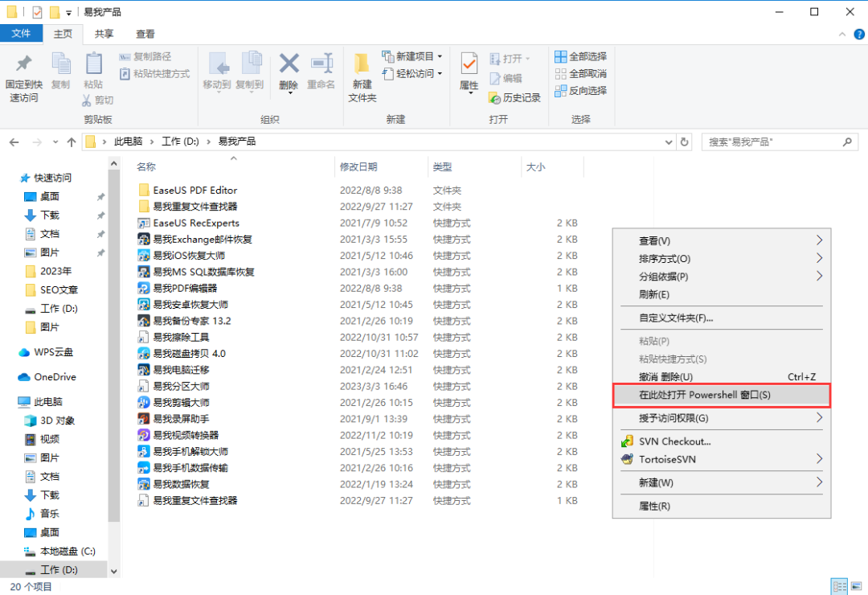Click the Properties checkmark icon
The width and height of the screenshot is (868, 595).
(469, 64)
